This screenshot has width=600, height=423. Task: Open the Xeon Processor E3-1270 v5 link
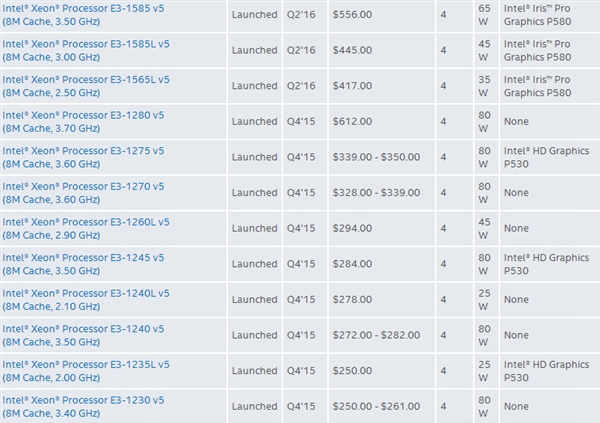[x=83, y=193]
